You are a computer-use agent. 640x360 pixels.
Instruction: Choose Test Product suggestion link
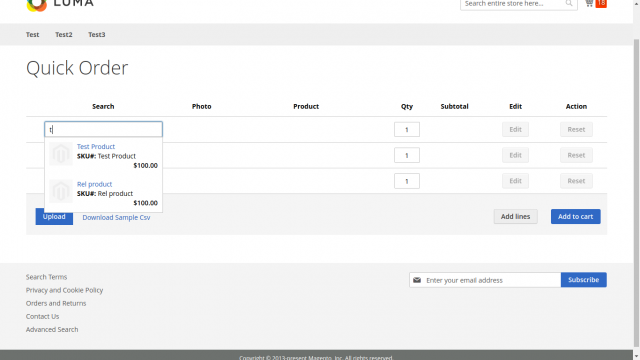pos(96,147)
